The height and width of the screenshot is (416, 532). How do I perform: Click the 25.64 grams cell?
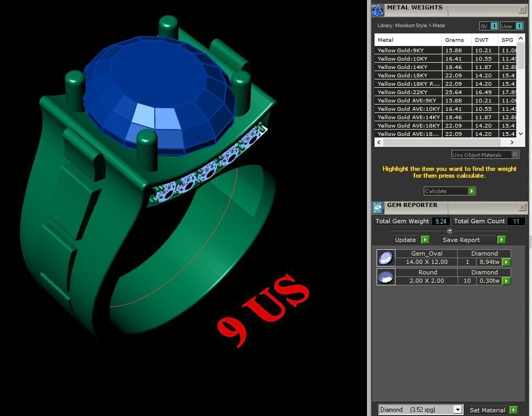click(457, 92)
